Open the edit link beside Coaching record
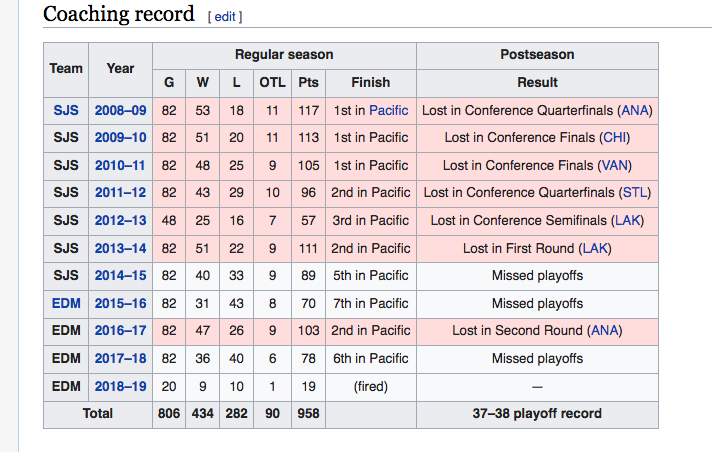This screenshot has width=712, height=452. click(x=225, y=17)
